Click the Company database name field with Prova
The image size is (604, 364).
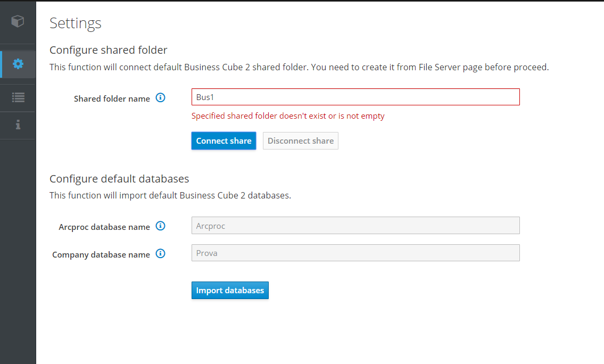pos(355,253)
